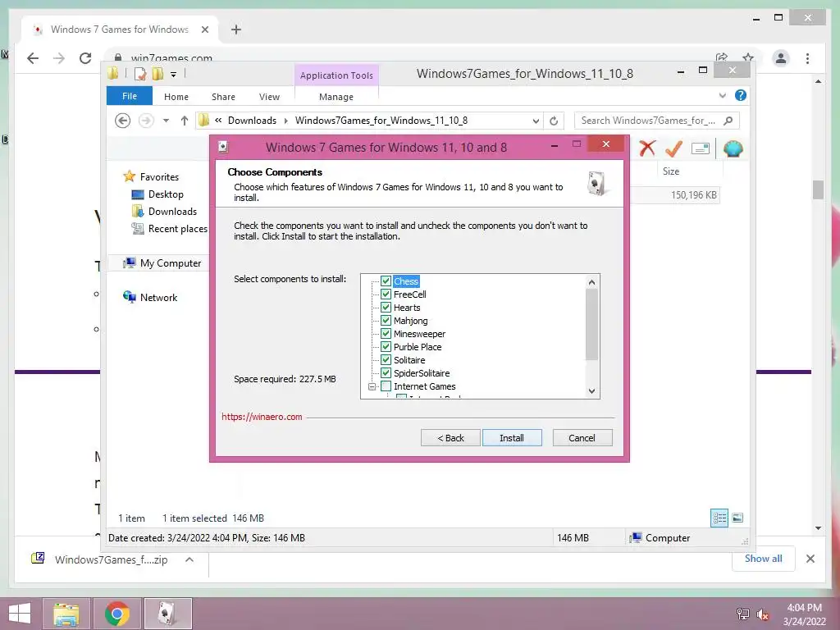Open a new Chrome tab
Screen dimensions: 840x630
(x=235, y=30)
